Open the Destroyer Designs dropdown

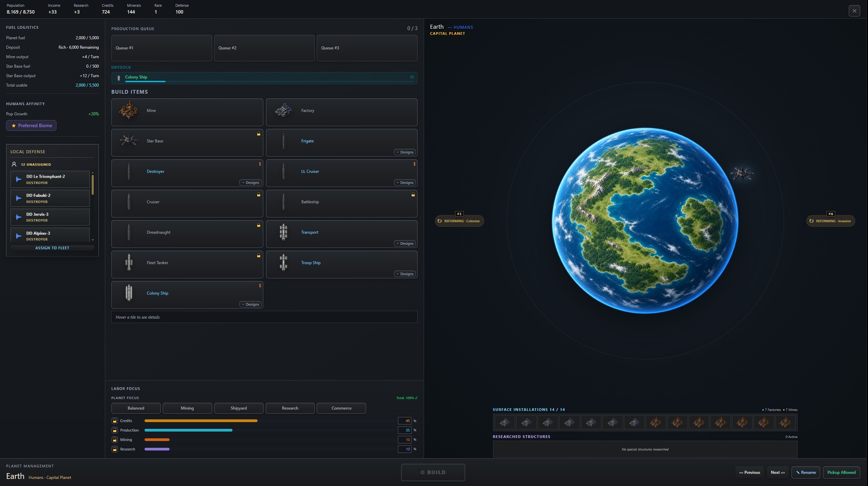250,183
